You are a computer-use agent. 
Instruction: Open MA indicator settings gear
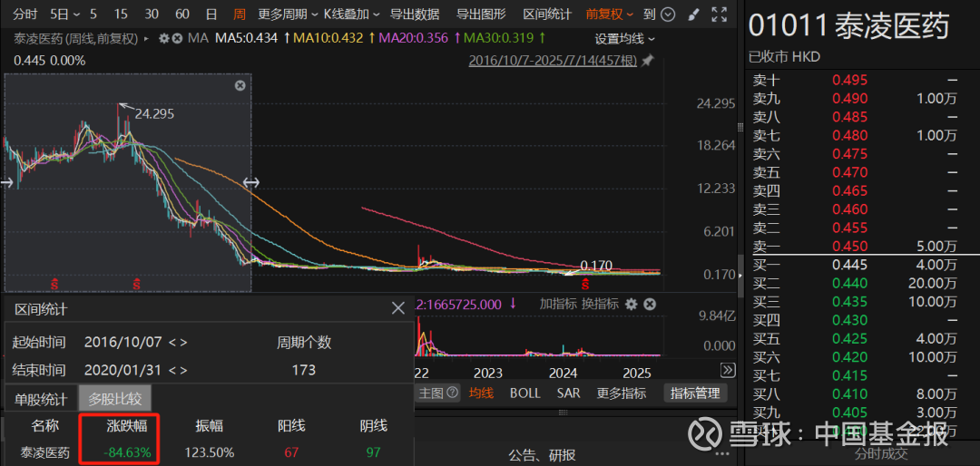tap(163, 38)
